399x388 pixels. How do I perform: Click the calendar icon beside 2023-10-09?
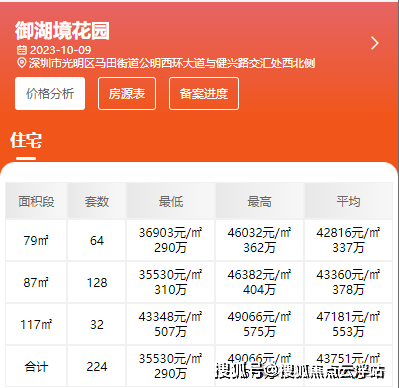click(22, 50)
